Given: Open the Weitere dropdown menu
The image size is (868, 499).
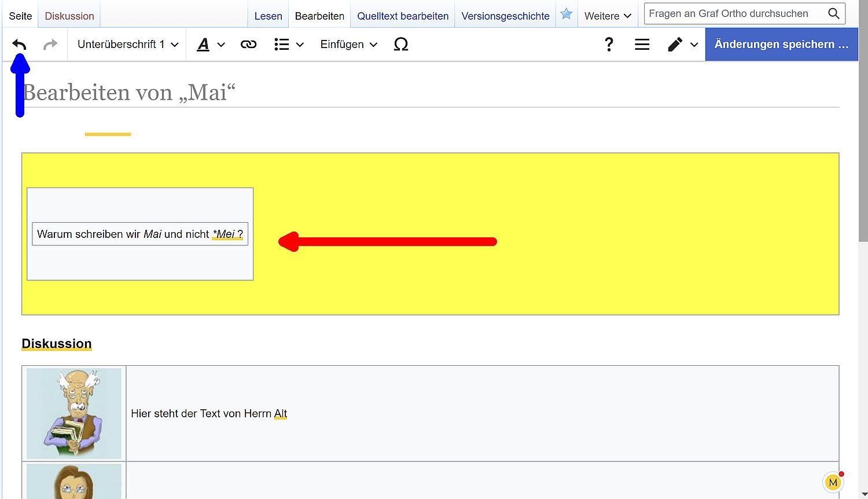Looking at the screenshot, I should coord(607,16).
